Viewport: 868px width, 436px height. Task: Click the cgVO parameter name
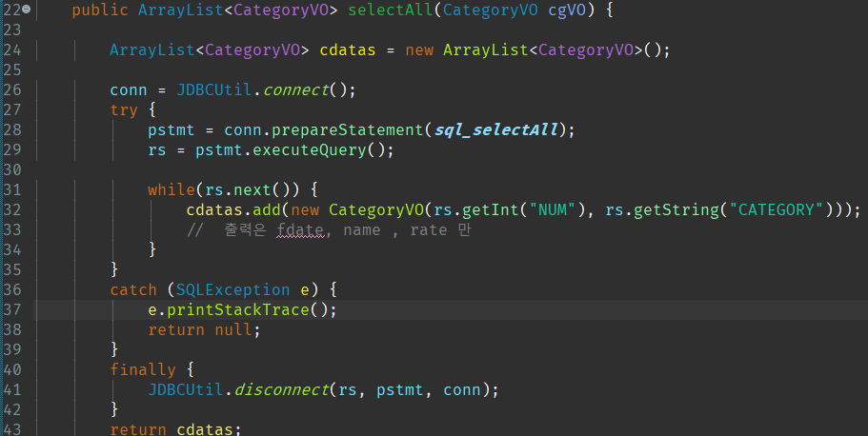coord(567,10)
